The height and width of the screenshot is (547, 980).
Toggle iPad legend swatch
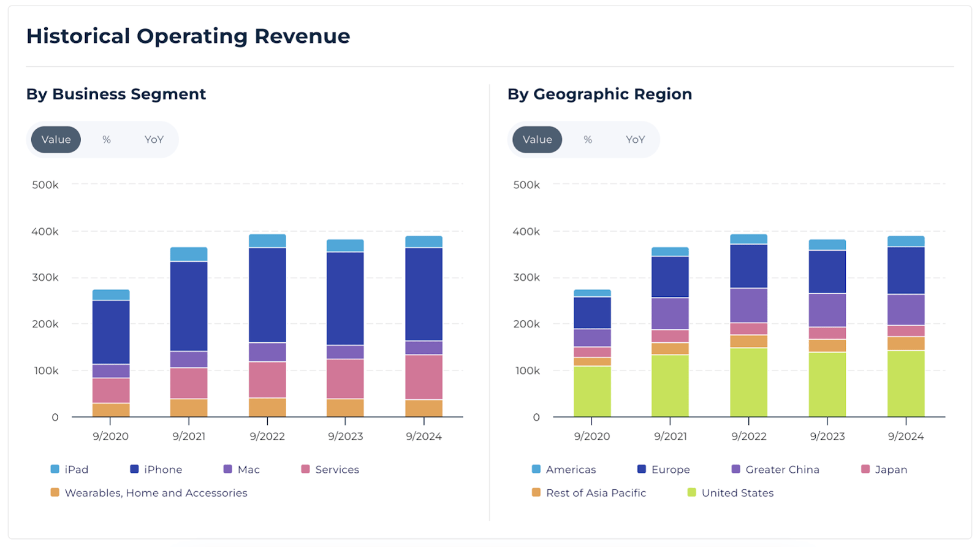tap(55, 469)
